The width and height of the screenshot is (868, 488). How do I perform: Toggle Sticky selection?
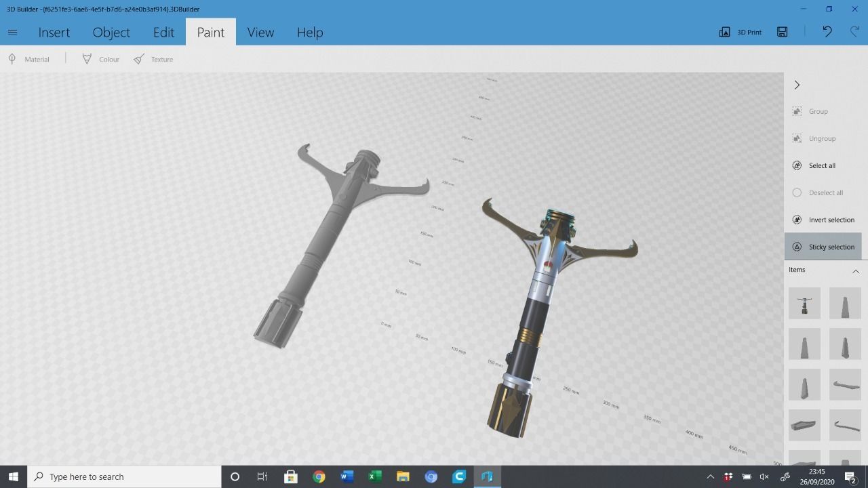pyautogui.click(x=823, y=247)
